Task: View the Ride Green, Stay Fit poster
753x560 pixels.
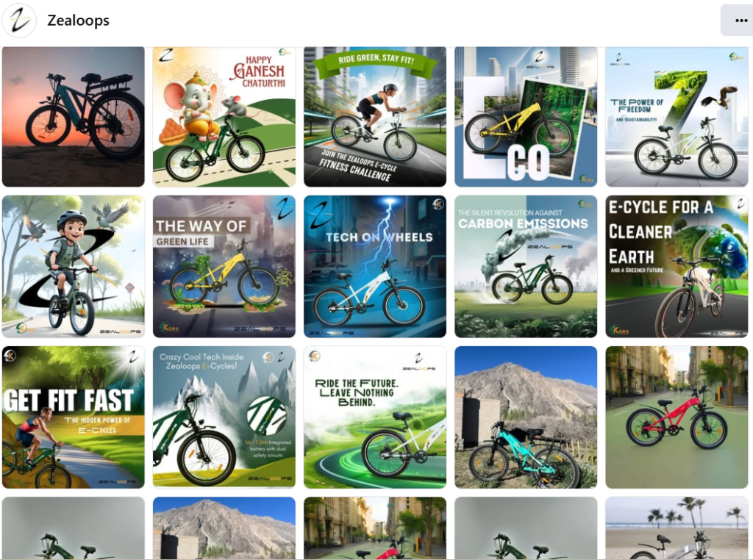Action: click(375, 117)
